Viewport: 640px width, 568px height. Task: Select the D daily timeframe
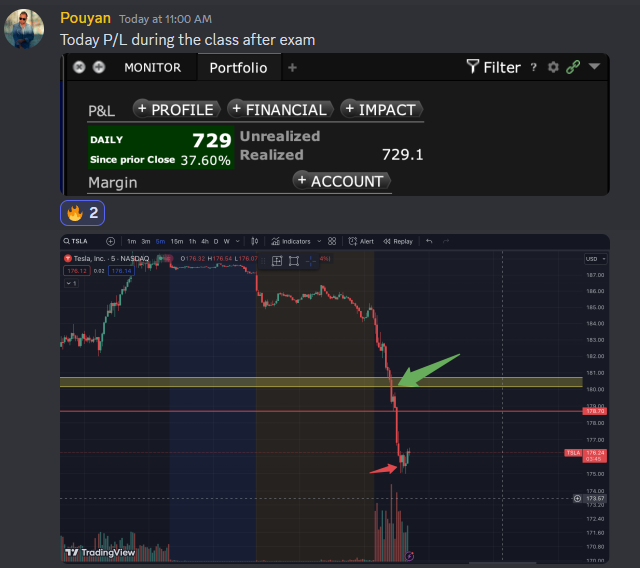tap(216, 242)
